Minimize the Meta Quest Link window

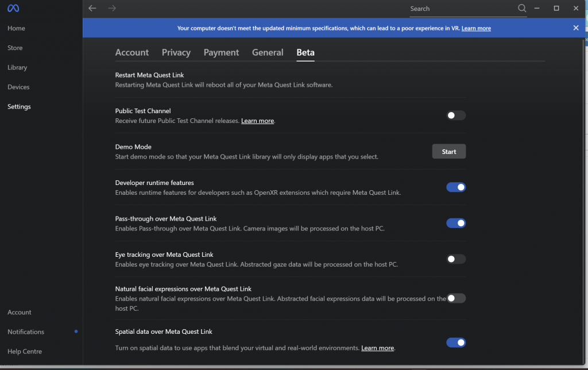[537, 8]
